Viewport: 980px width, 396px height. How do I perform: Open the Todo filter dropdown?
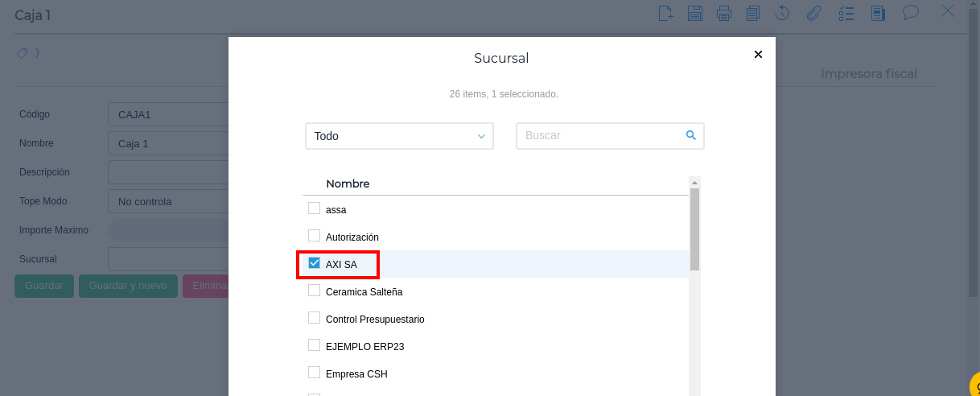(x=399, y=136)
